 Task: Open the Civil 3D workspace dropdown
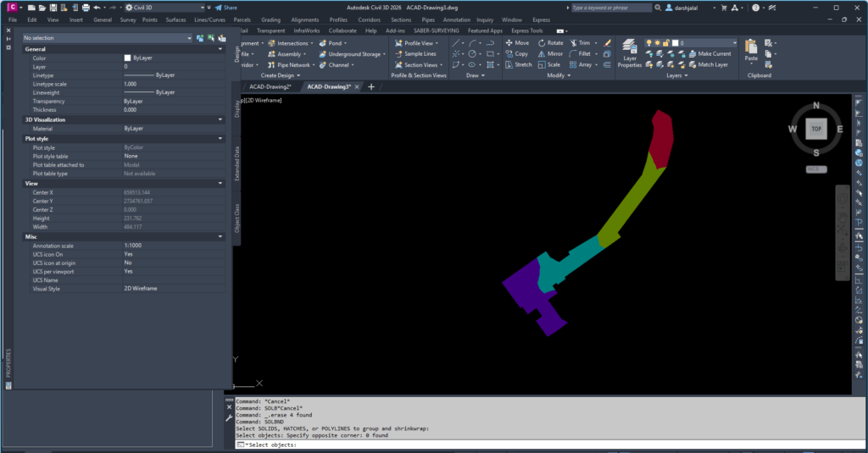(x=164, y=8)
